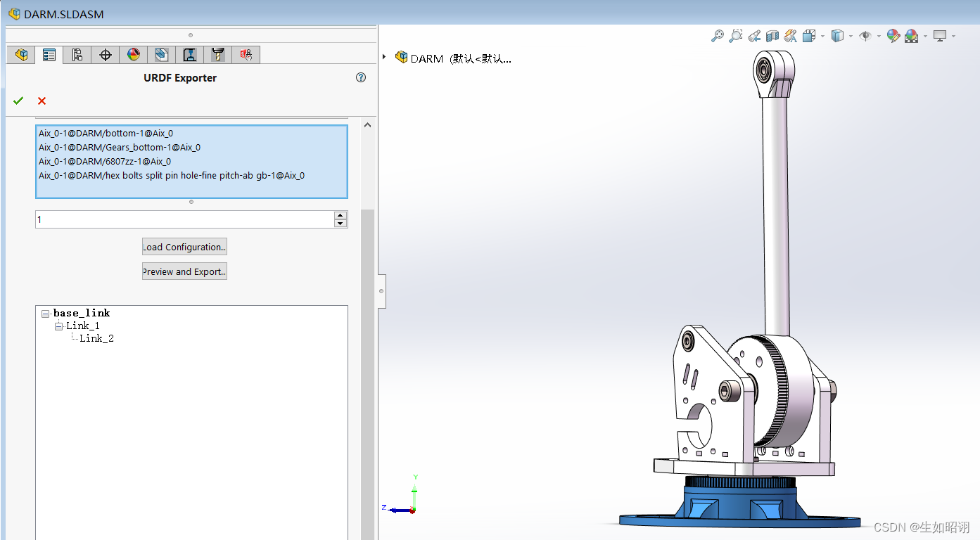Click Edit Appearance icon
Screen dimensions: 980x540
893,36
